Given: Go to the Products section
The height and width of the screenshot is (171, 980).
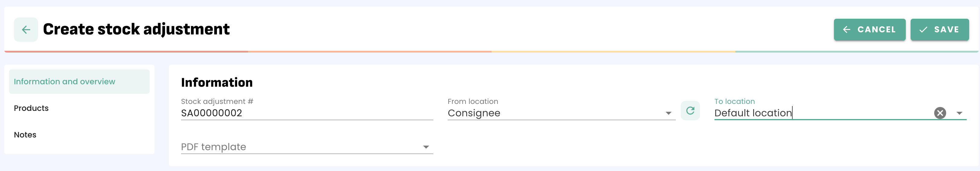Looking at the screenshot, I should coord(31,108).
